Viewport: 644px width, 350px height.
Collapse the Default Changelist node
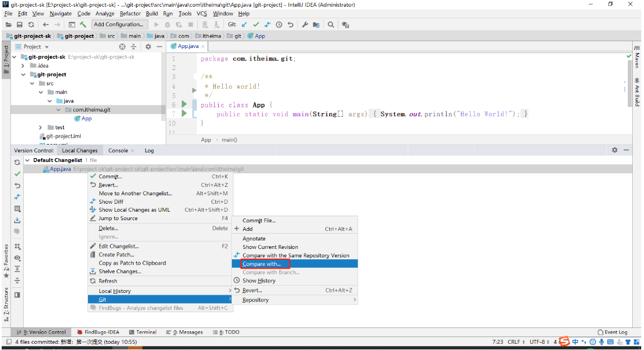[x=27, y=160]
